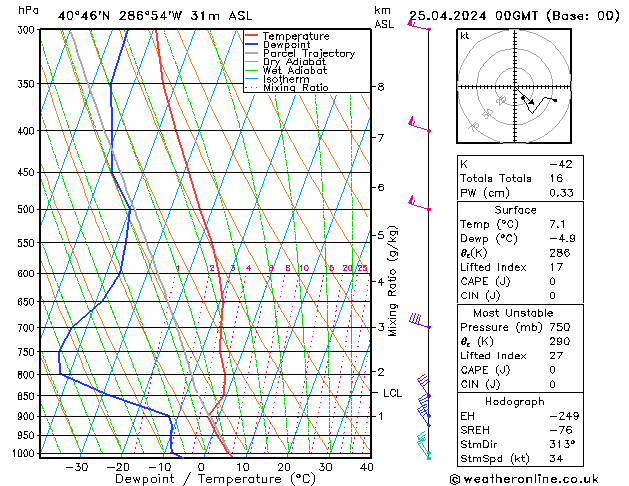Click the copyright symbol beside weatheronline
The width and height of the screenshot is (629, 486).
coord(455,478)
